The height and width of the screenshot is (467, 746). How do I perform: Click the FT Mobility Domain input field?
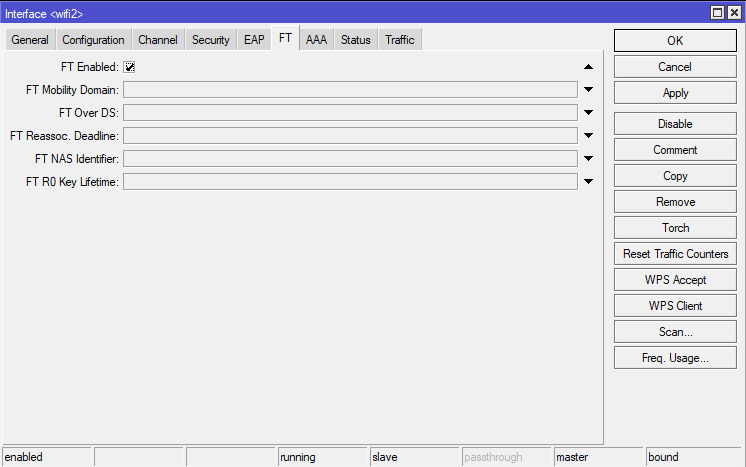[x=350, y=90]
